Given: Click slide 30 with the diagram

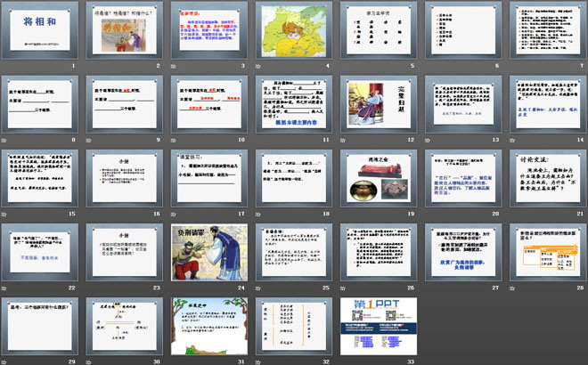Looking at the screenshot, I should (123, 325).
